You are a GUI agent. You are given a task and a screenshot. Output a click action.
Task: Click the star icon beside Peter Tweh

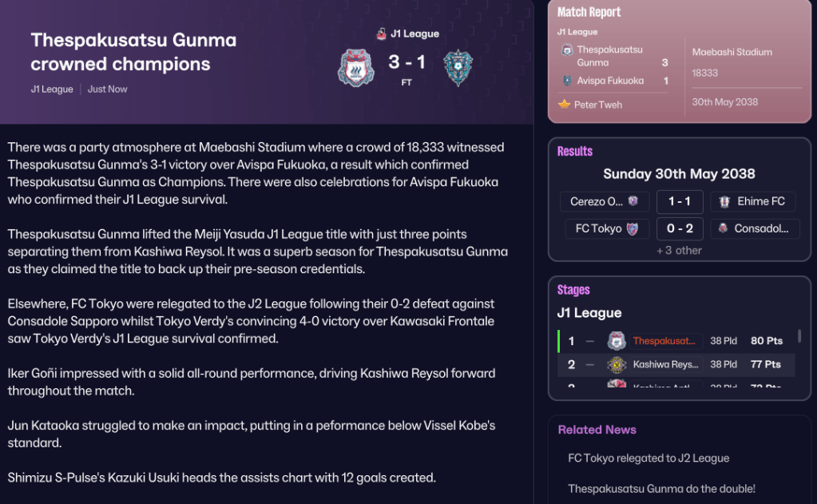tap(564, 105)
